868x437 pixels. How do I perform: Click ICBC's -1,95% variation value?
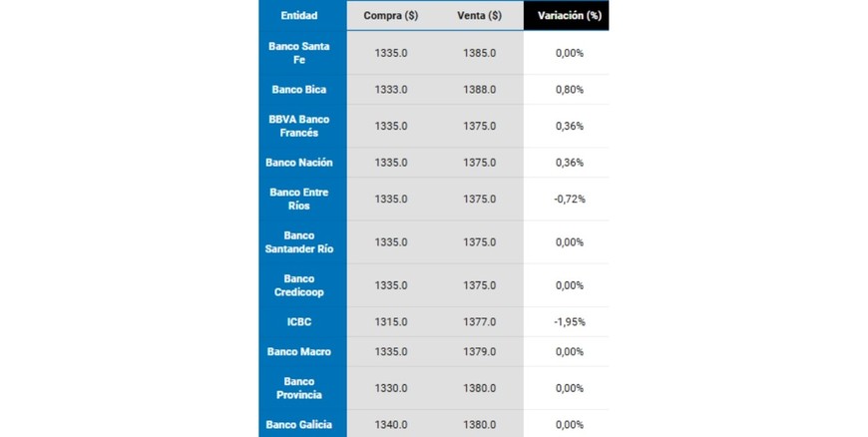pyautogui.click(x=569, y=322)
